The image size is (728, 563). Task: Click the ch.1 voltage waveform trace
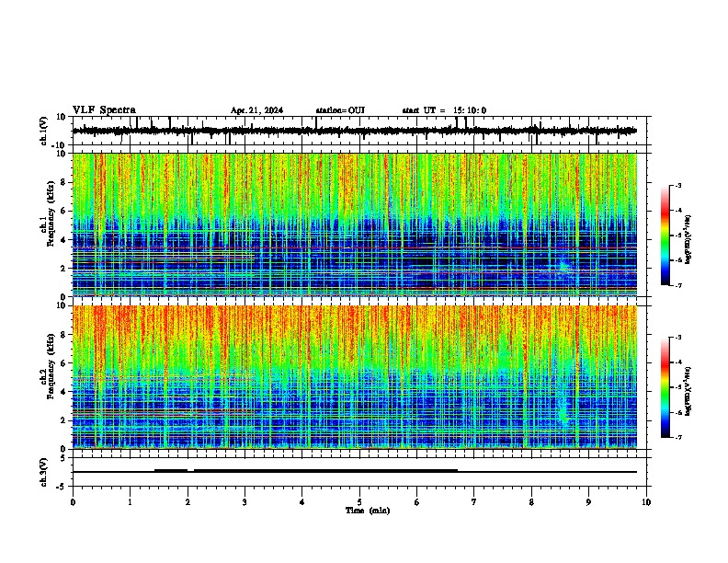click(355, 131)
